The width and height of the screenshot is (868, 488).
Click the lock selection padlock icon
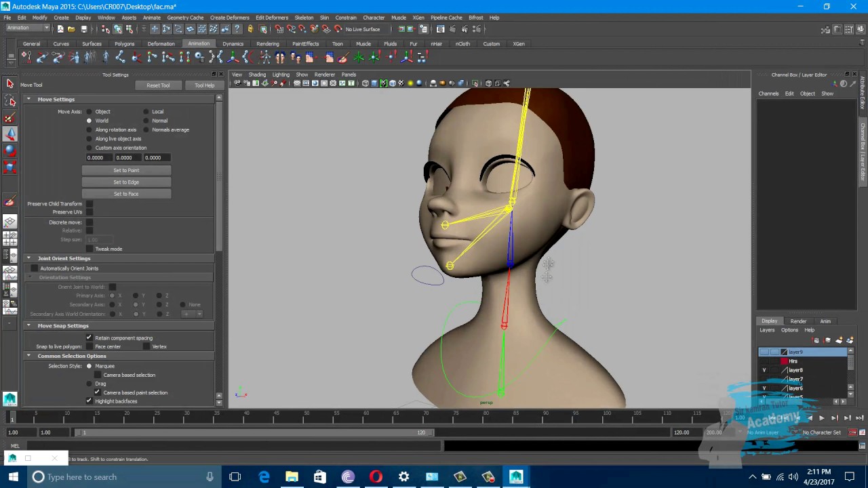tap(250, 29)
